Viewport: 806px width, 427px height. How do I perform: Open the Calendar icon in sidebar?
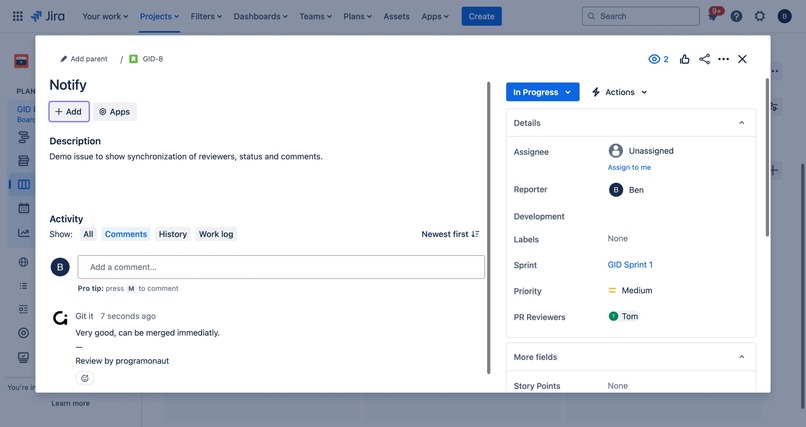click(24, 208)
